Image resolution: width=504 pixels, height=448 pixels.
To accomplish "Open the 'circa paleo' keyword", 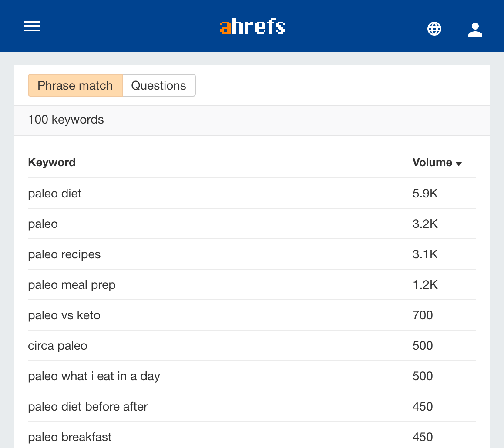I will click(x=58, y=345).
